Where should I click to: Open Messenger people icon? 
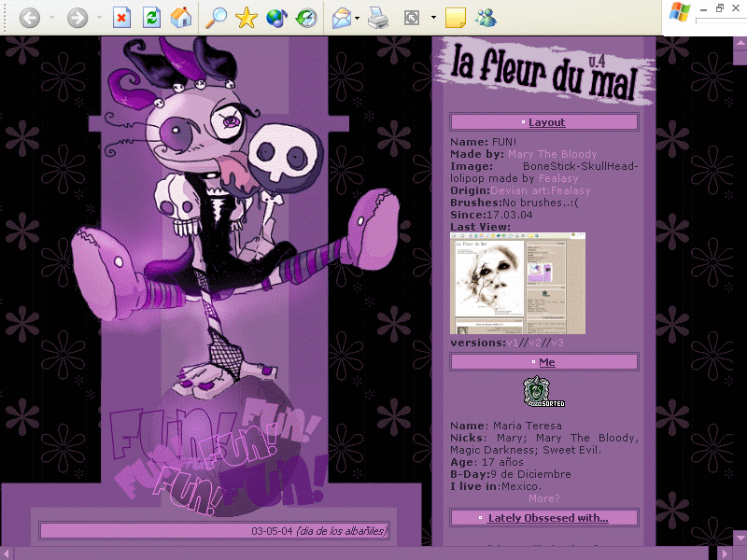[486, 18]
